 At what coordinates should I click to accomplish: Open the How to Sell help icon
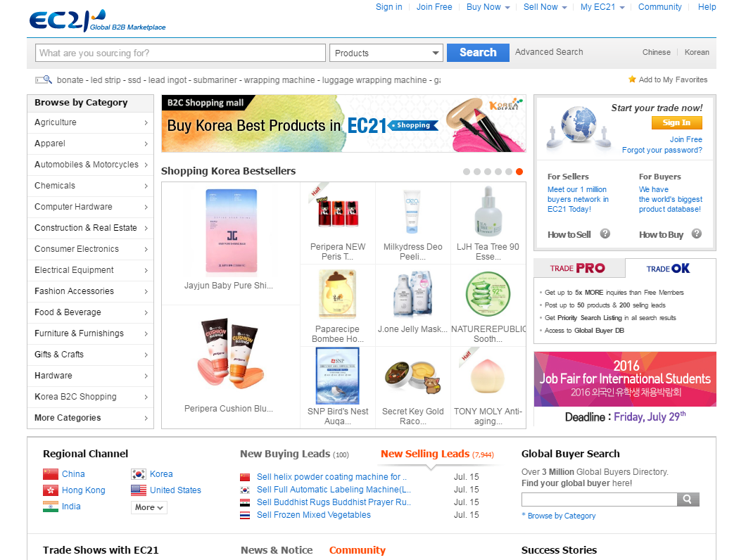[x=605, y=234]
